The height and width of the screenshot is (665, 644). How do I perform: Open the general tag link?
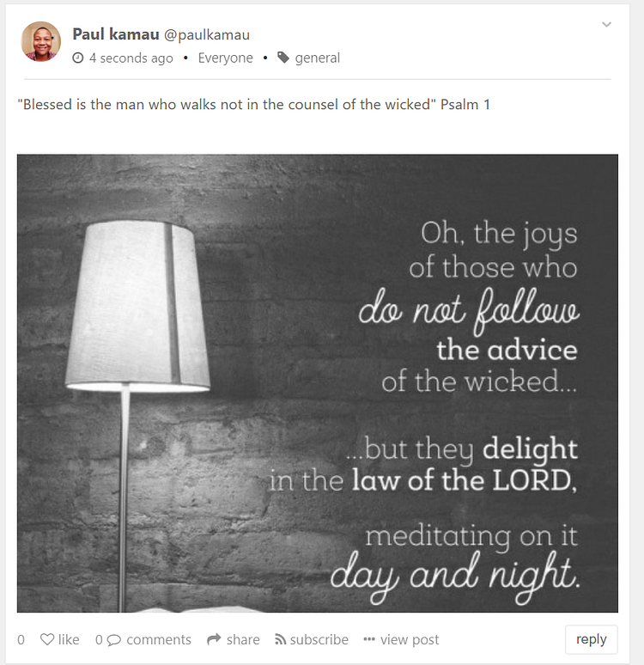click(x=317, y=58)
